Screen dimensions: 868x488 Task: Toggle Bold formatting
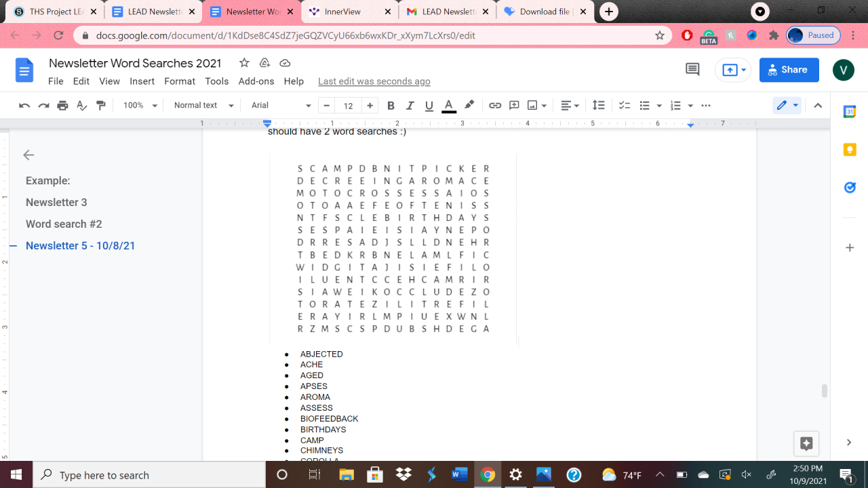391,106
